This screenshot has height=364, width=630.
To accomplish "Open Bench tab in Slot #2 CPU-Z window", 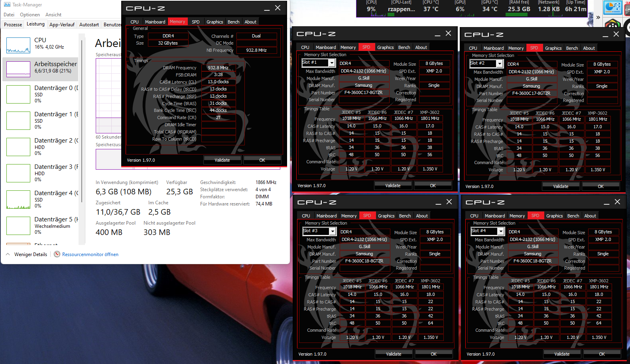I will tap(572, 48).
